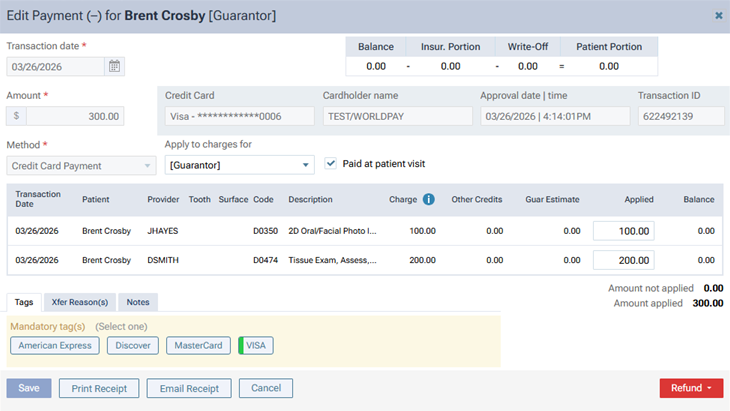Click the Amount input field

(x=75, y=116)
